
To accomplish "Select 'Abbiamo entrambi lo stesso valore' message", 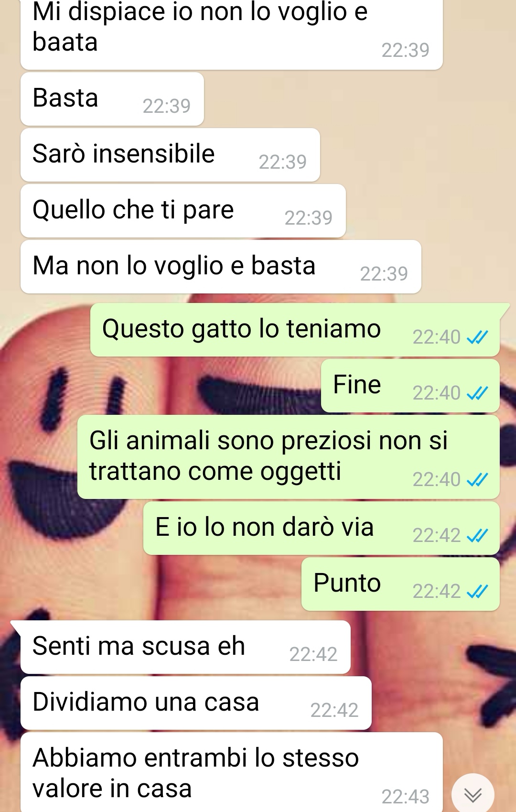I will coord(232,772).
